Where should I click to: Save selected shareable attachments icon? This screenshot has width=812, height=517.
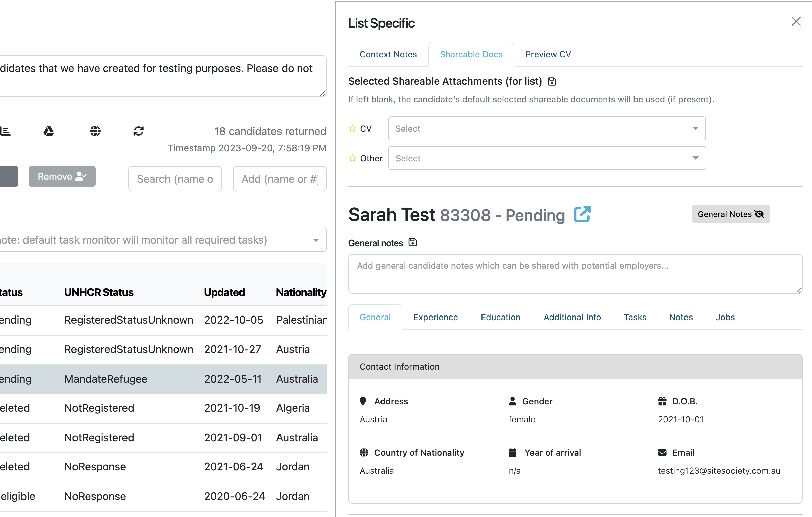[x=552, y=81]
